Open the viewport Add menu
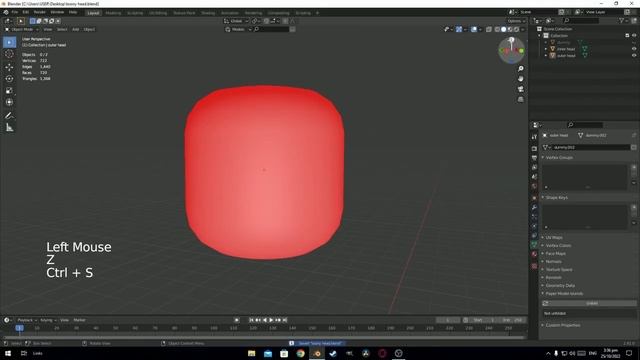The width and height of the screenshot is (640, 360). 76,29
